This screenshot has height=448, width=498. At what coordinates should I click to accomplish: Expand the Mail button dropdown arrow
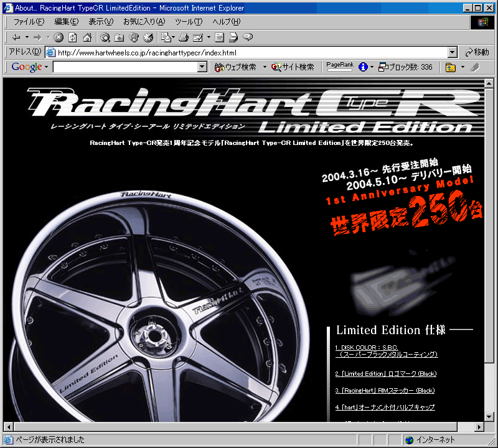[174, 37]
